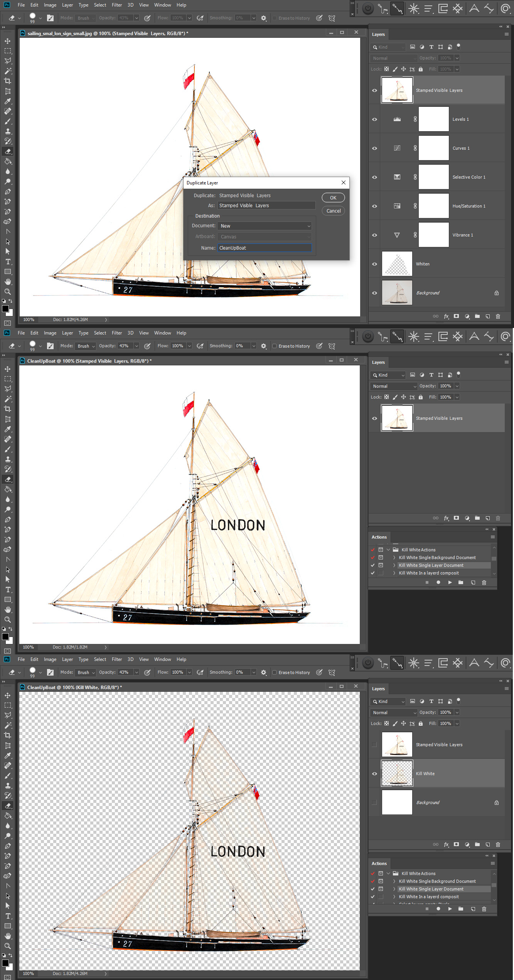Delete layer in CleanUpBoat Kill White Layers panel
The width and height of the screenshot is (514, 980).
tap(498, 845)
